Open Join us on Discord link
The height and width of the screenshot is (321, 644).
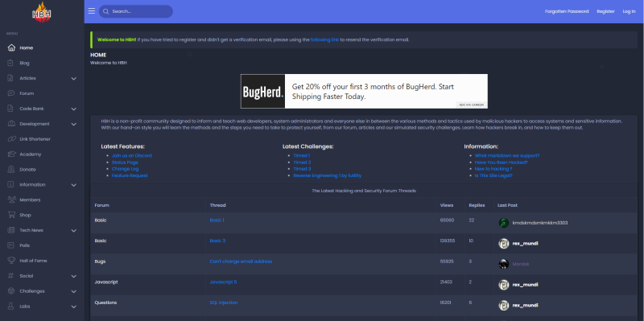(131, 155)
